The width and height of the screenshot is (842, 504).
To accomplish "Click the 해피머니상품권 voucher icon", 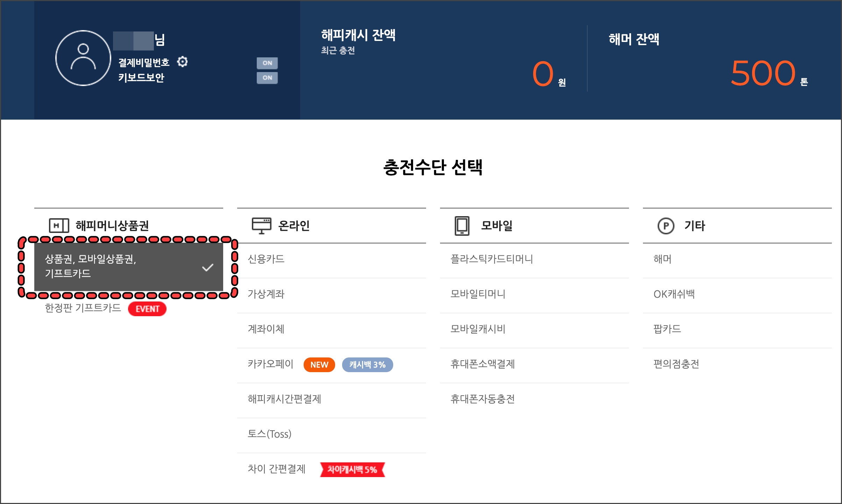I will pyautogui.click(x=59, y=226).
